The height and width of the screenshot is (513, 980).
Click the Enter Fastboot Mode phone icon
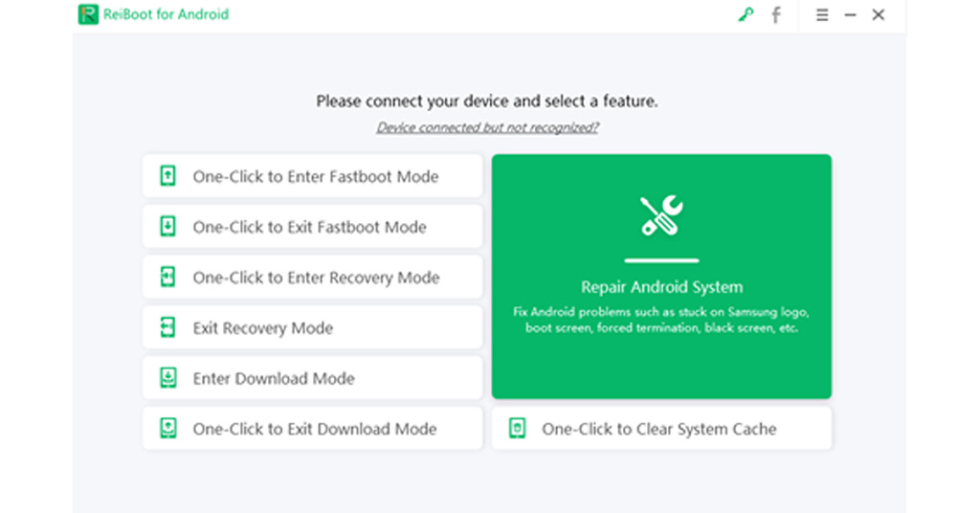pyautogui.click(x=168, y=176)
